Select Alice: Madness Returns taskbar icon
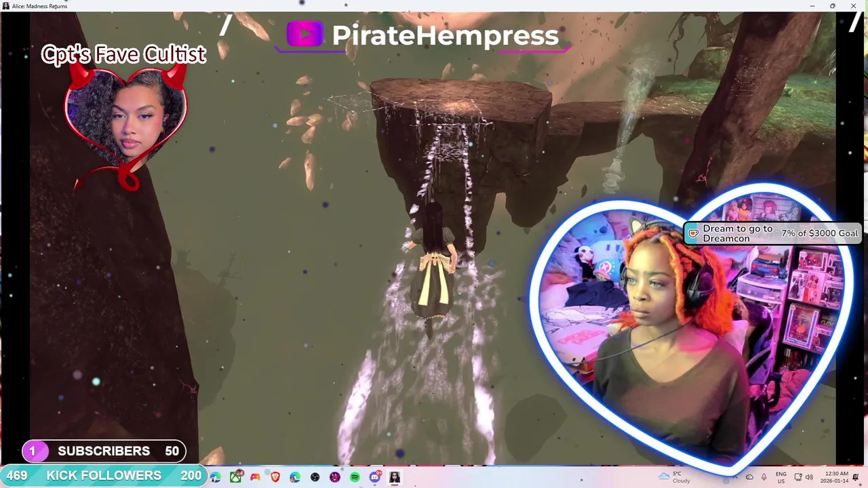The image size is (868, 488). click(395, 477)
